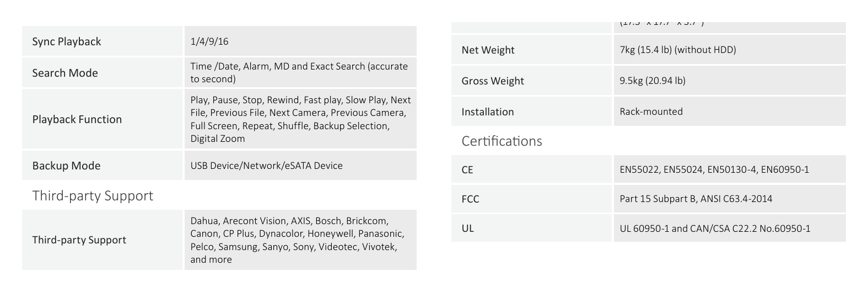Select the 1/4/9/16 sync playback value

209,41
